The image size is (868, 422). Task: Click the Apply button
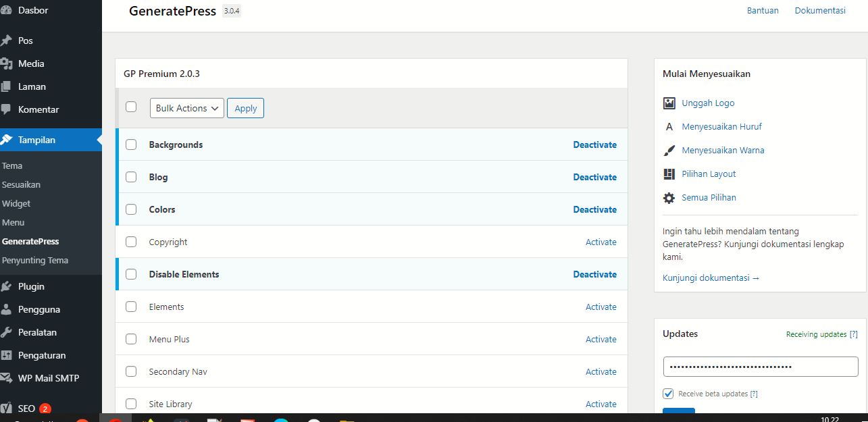click(245, 108)
